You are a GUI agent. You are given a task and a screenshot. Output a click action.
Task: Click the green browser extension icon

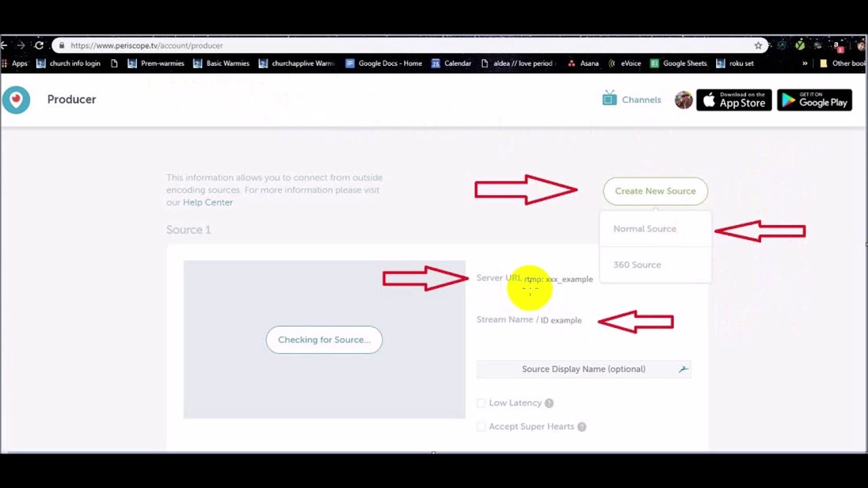800,45
